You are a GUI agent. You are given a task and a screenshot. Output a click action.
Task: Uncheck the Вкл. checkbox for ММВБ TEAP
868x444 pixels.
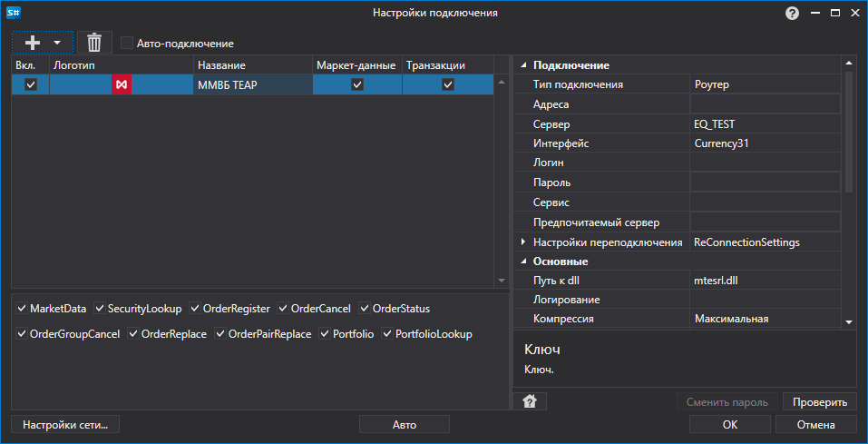pos(31,84)
